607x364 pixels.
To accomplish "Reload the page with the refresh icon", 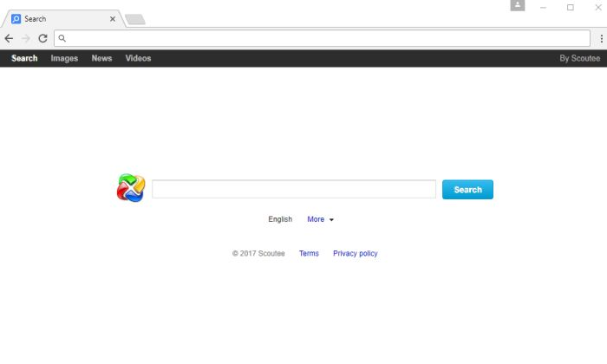I will (x=43, y=38).
